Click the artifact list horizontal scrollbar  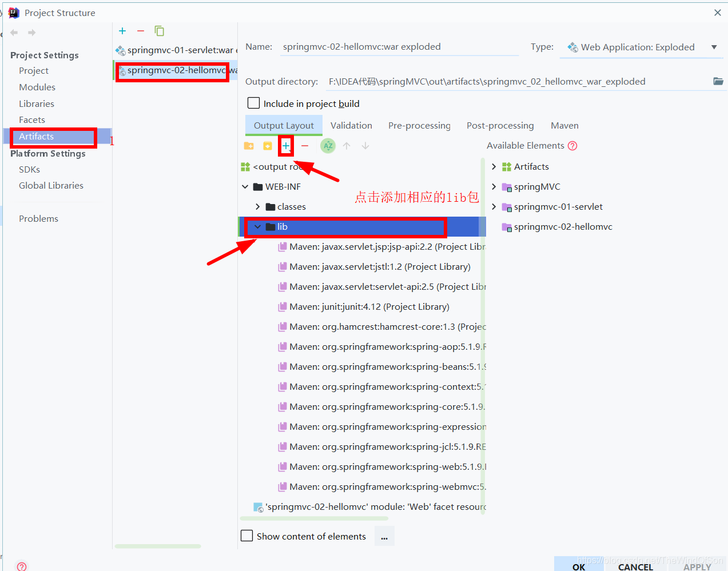click(158, 546)
